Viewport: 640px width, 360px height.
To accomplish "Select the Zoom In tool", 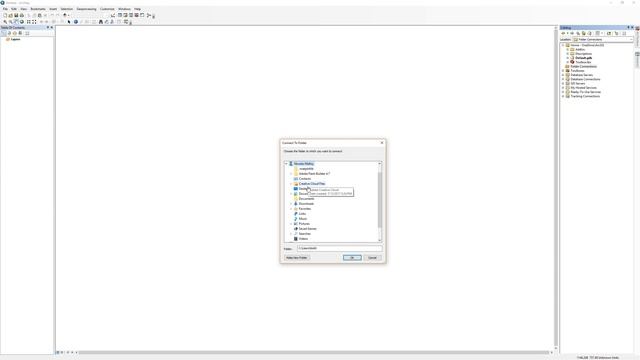I will [5, 22].
